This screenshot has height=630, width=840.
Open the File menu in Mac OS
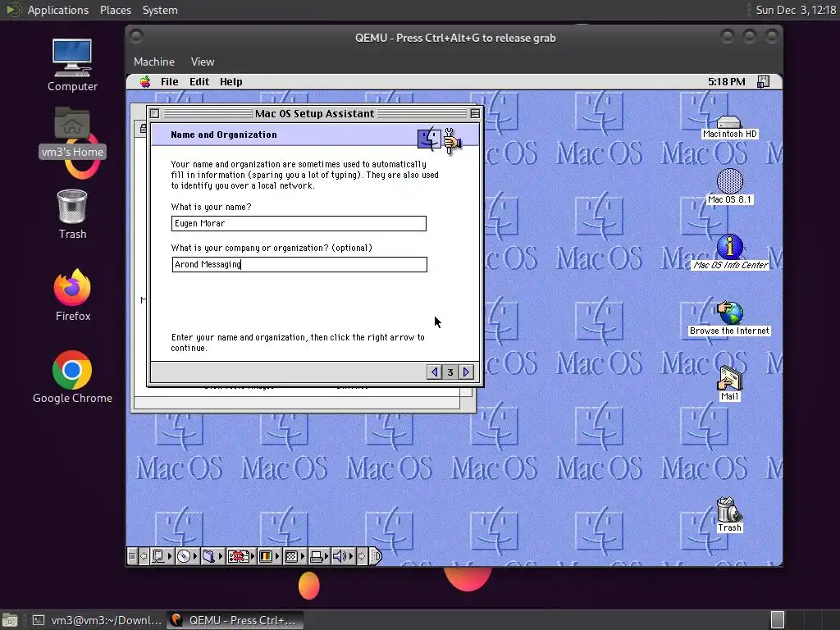click(169, 81)
